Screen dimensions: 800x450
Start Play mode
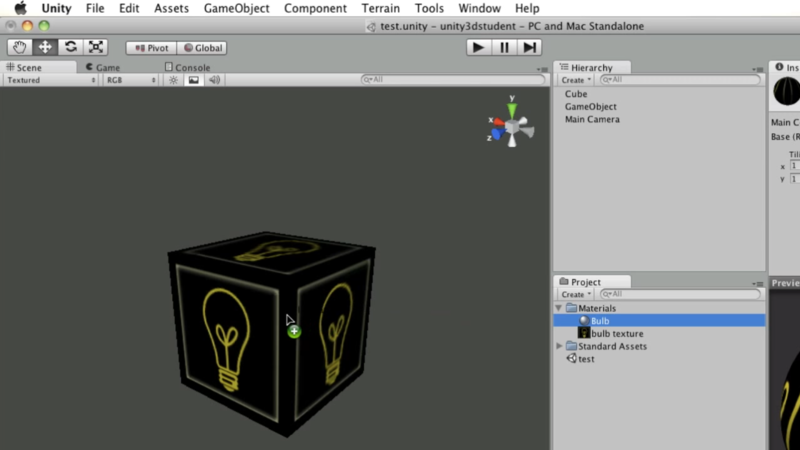tap(479, 47)
